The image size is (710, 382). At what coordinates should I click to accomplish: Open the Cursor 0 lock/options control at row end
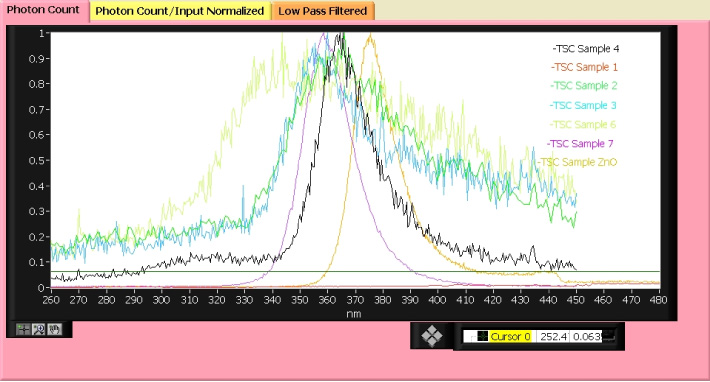click(x=609, y=336)
